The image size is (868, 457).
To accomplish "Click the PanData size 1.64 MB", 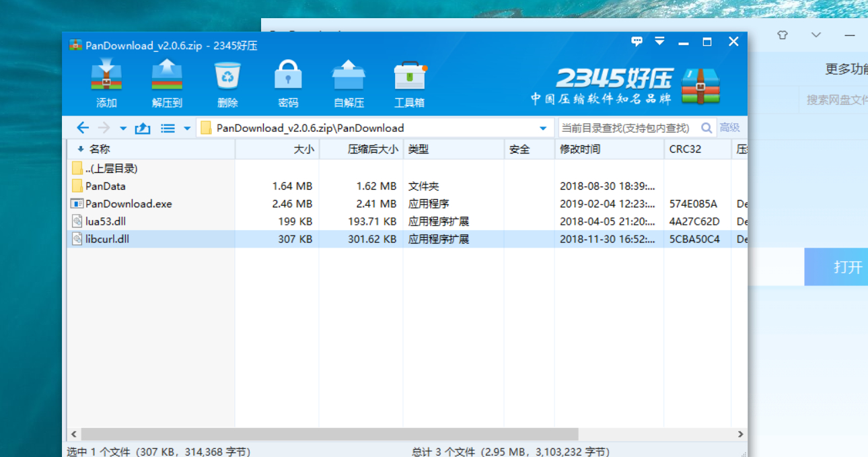I will coord(292,186).
